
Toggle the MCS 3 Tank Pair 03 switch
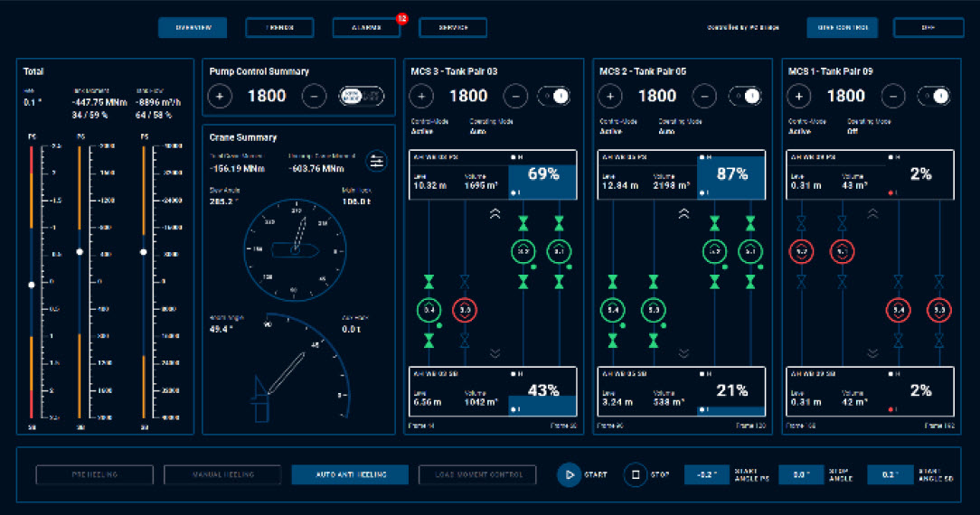pyautogui.click(x=552, y=96)
